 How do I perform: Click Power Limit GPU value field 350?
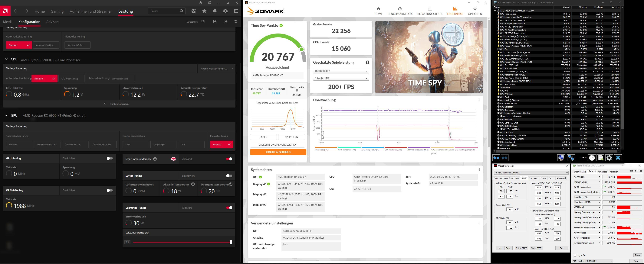coord(510,209)
